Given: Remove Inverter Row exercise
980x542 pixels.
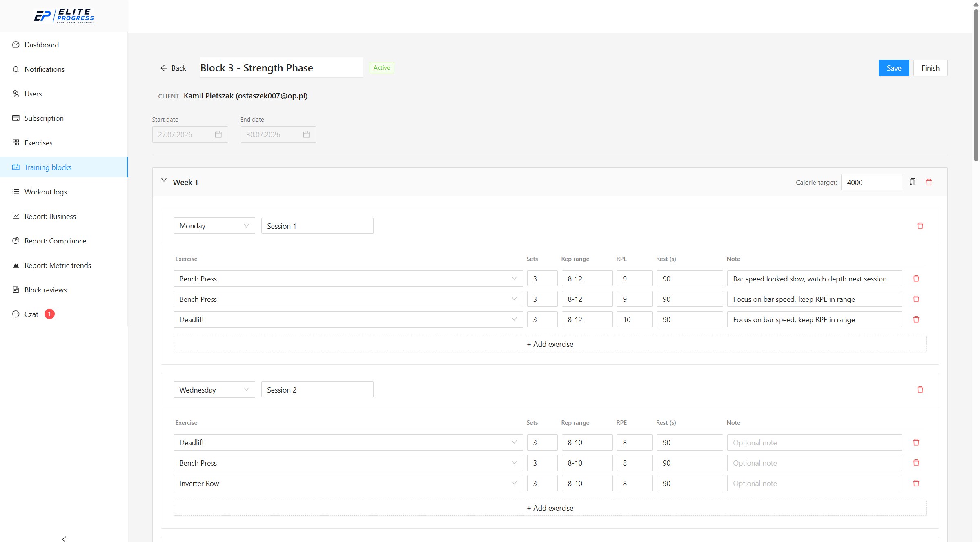Looking at the screenshot, I should pos(916,483).
